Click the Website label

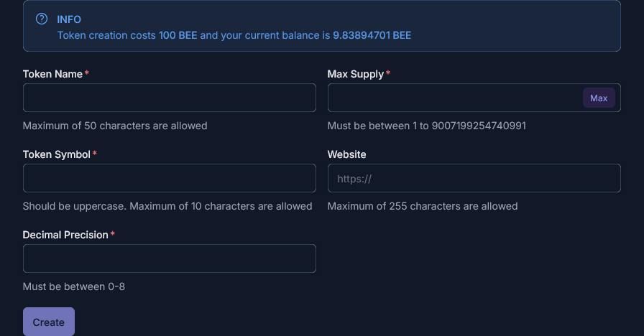click(346, 154)
